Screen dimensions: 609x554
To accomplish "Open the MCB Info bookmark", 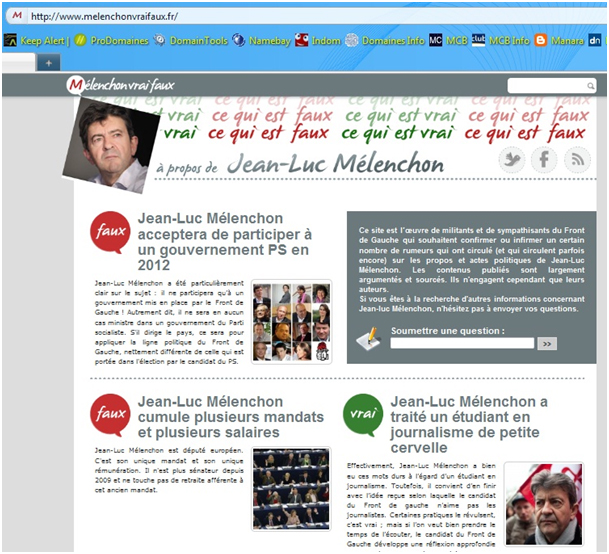I will coord(509,40).
